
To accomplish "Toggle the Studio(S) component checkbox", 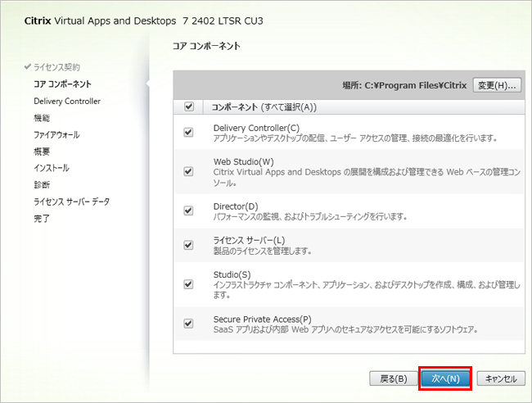I will click(189, 284).
